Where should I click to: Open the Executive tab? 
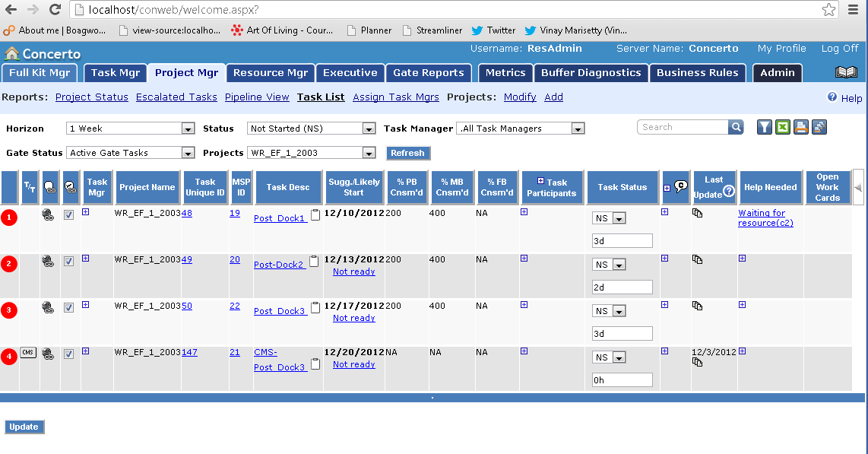350,72
